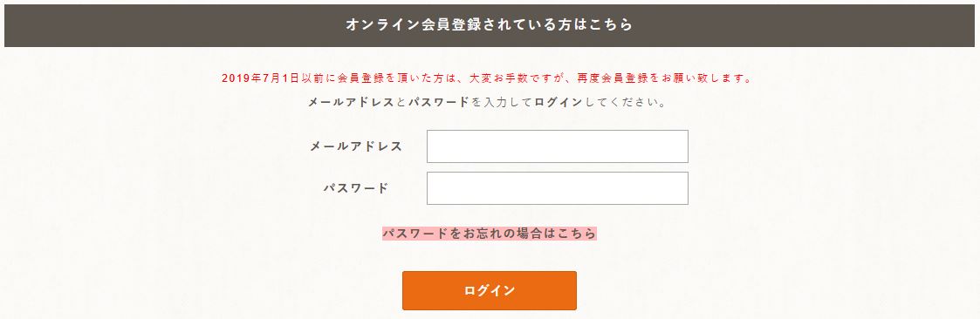Open the パスワードをお忘れの場合はこちら link
Image resolution: width=980 pixels, height=319 pixels.
[x=490, y=234]
